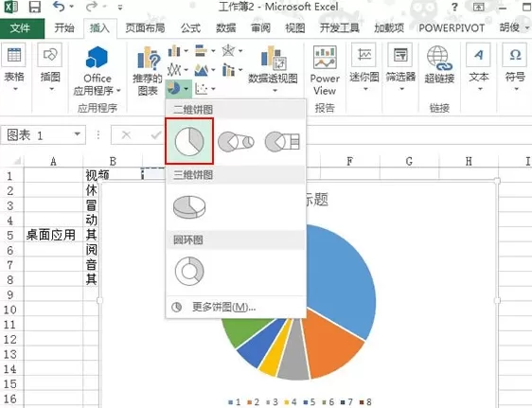Open ribbon display options button
Screen dimensions: 532x408
479,7
